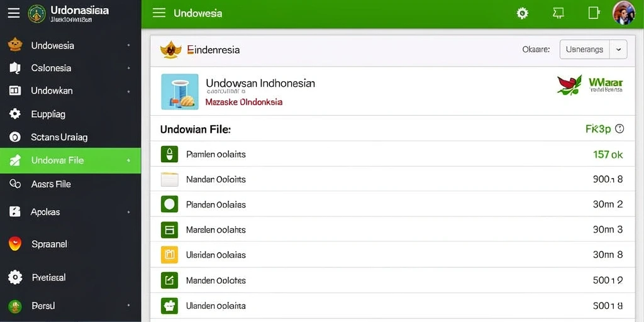Screen dimensions: 644x322
Task: Click the Rvetieral gear icon
Action: pos(15,277)
